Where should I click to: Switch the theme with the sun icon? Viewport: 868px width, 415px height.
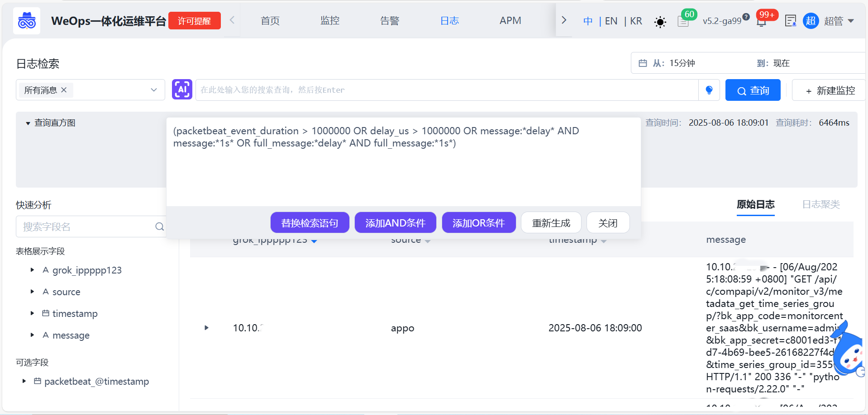[x=659, y=21]
